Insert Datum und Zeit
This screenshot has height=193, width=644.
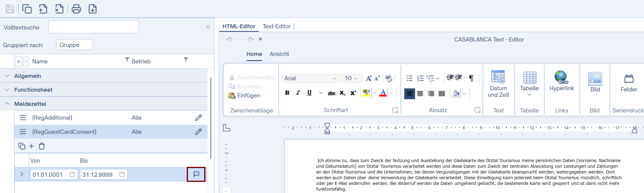pos(498,84)
